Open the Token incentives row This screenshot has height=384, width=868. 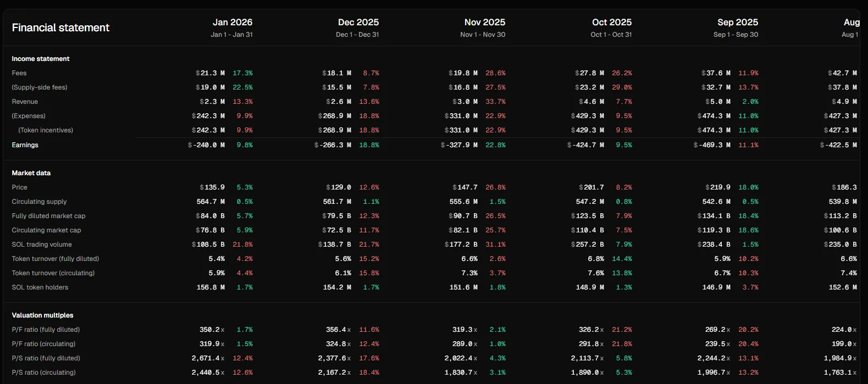(46, 130)
